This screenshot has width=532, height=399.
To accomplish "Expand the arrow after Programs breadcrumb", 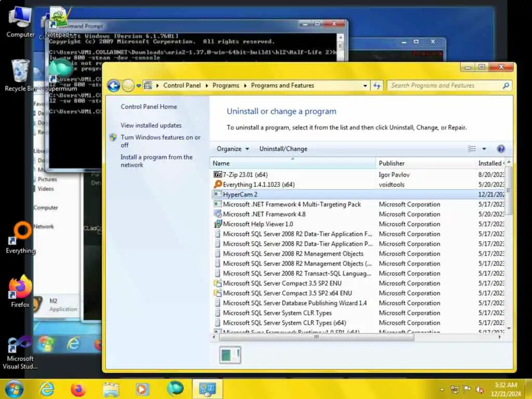I will pyautogui.click(x=245, y=86).
